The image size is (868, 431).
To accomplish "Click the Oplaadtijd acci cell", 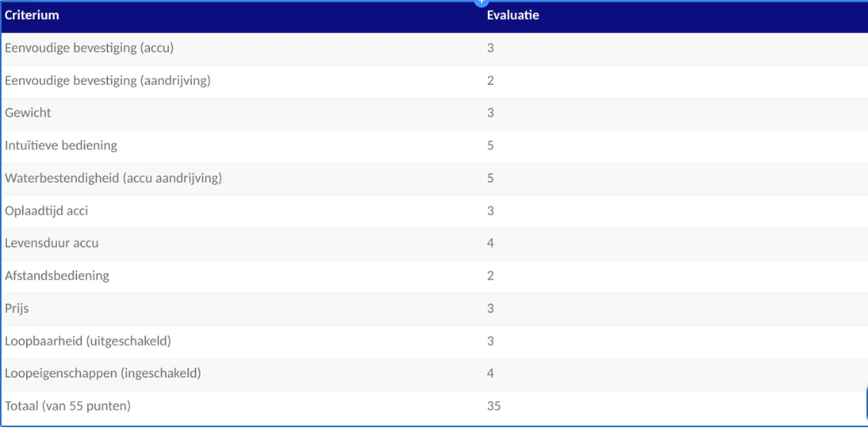I will (46, 210).
